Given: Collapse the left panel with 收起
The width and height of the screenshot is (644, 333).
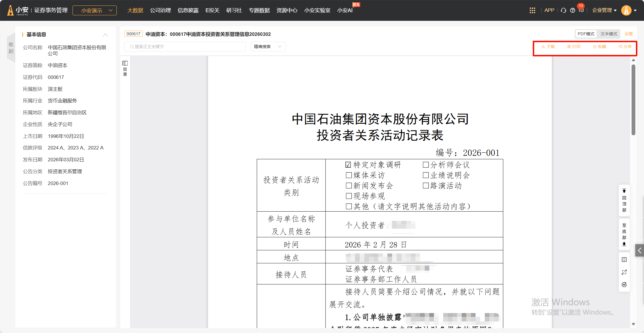Looking at the screenshot, I should (x=11, y=48).
